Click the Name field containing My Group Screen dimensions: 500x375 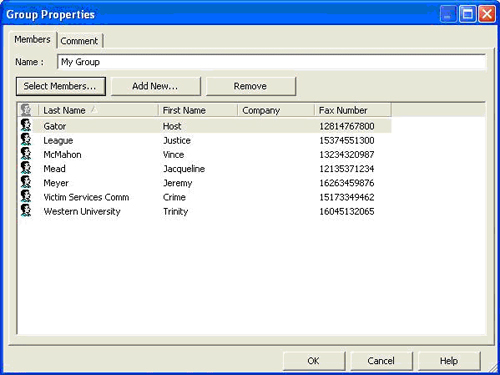271,62
